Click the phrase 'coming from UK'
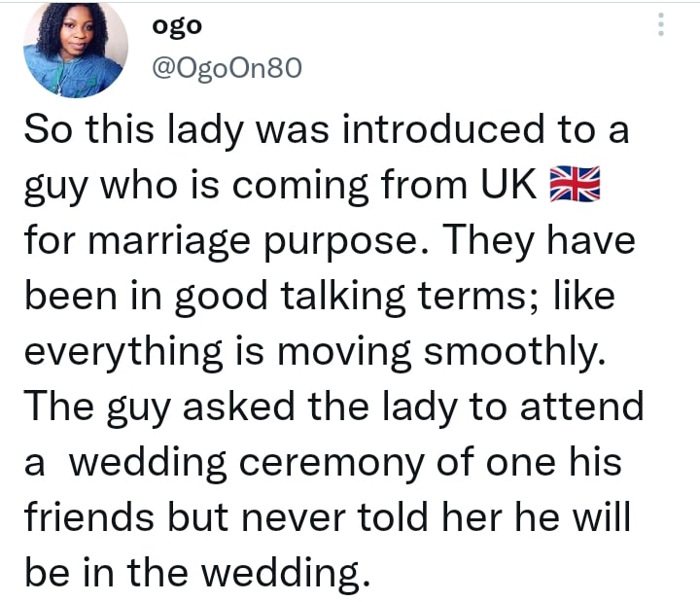 tap(384, 185)
